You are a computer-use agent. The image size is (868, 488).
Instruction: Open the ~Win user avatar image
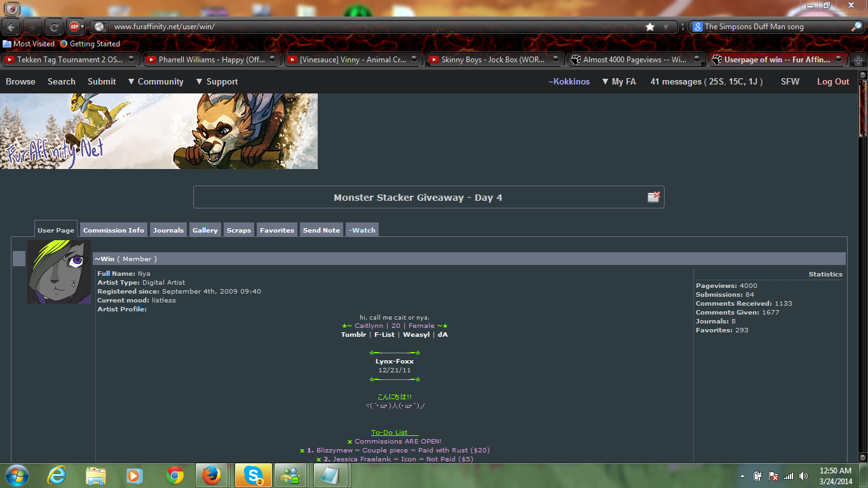click(59, 272)
